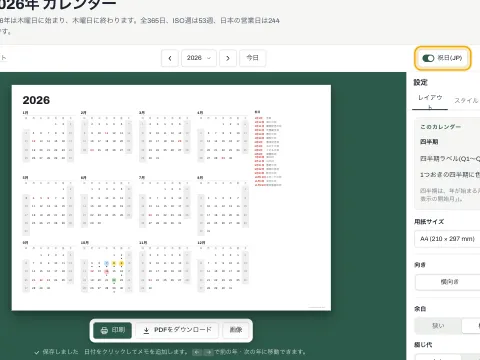Download calendar via PDFをダウンロード
Screen dimensions: 480x360
[x=177, y=330]
